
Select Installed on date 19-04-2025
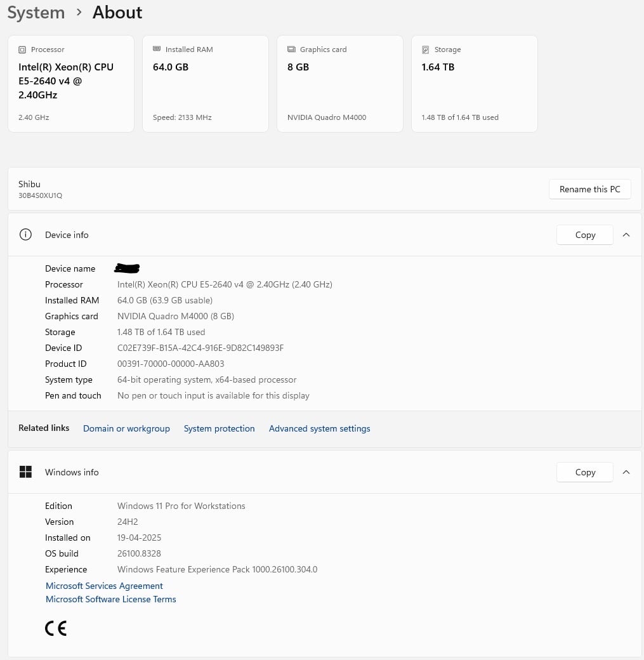click(139, 538)
